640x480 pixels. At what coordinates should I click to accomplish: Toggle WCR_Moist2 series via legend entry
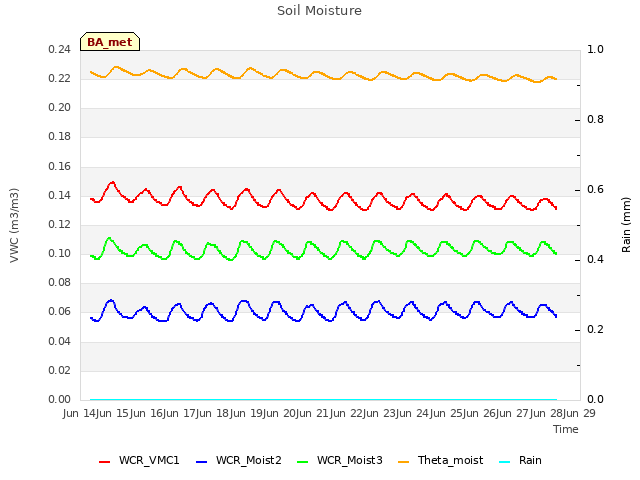pyautogui.click(x=239, y=460)
